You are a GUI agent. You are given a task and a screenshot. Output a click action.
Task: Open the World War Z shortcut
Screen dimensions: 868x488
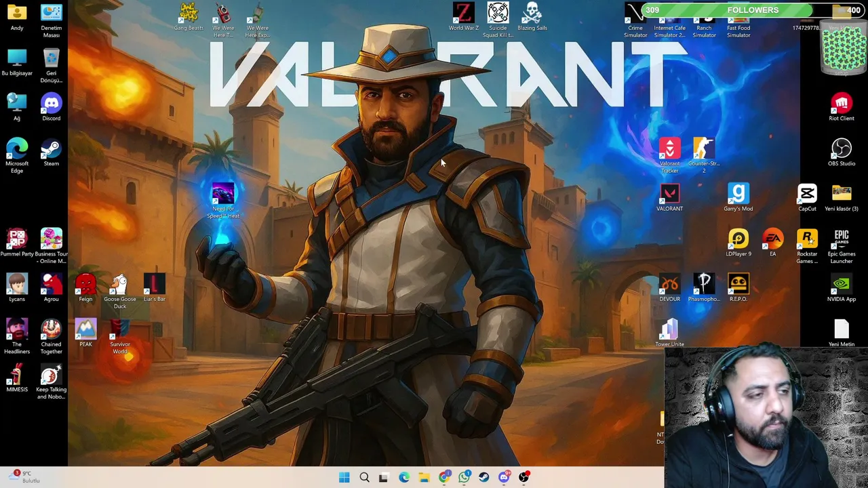(x=463, y=17)
